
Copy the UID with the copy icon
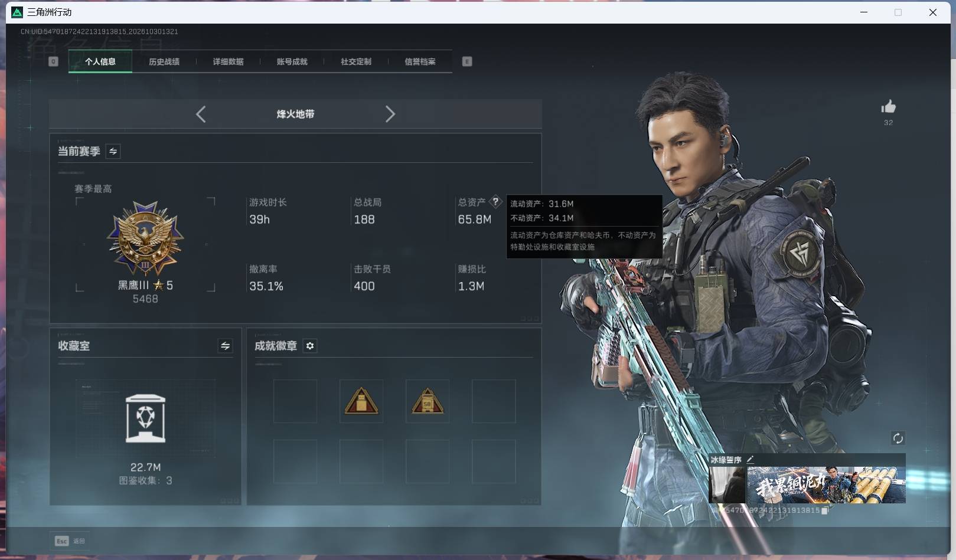click(x=825, y=510)
